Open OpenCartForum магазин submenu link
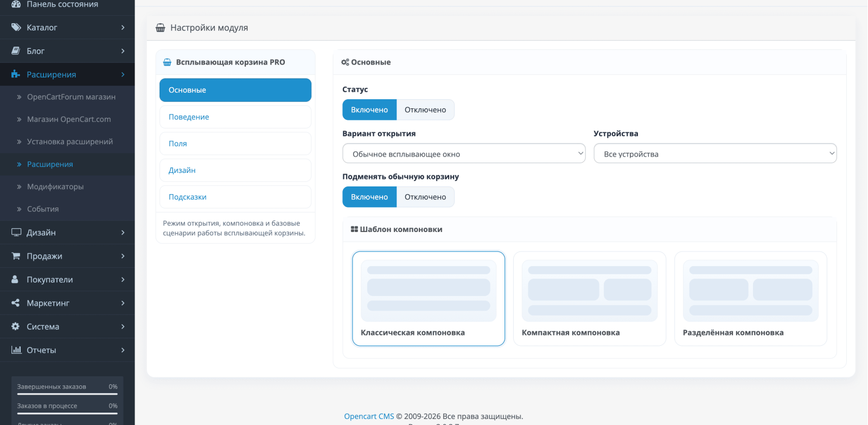Screen dimensions: 868x425 coord(71,97)
